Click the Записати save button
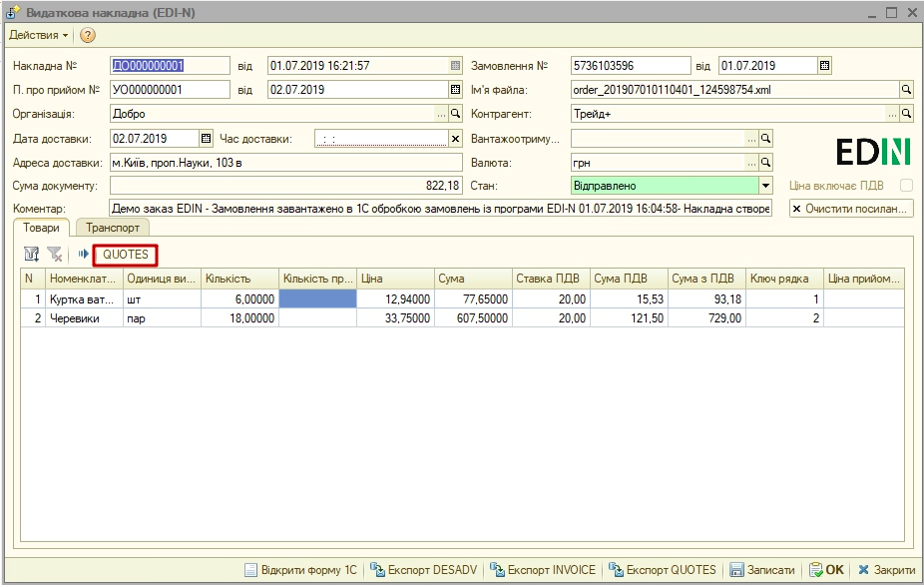Viewport: 924px width, 585px height. [x=762, y=570]
